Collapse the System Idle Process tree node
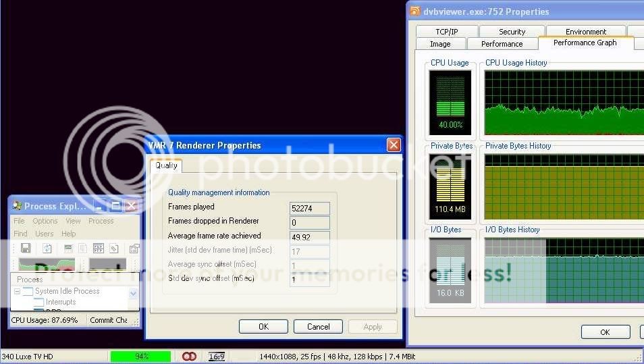The height and width of the screenshot is (364, 644). pyautogui.click(x=17, y=292)
